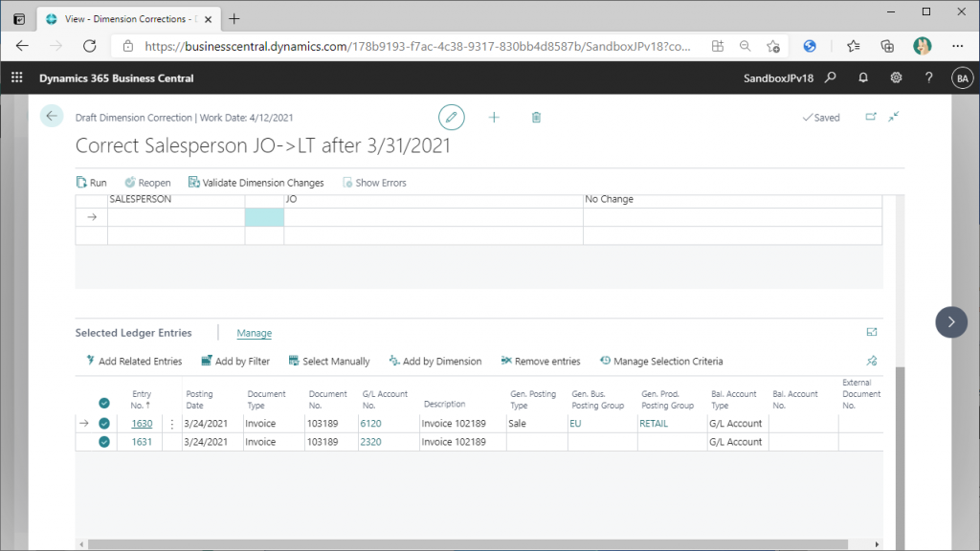Viewport: 980px width, 551px height.
Task: Click Remove entries
Action: 541,361
